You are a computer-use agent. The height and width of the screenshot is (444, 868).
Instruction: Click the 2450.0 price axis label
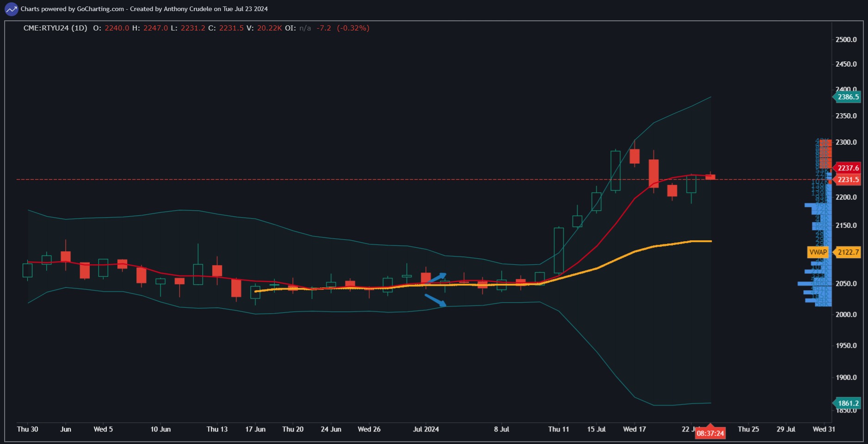(x=846, y=64)
